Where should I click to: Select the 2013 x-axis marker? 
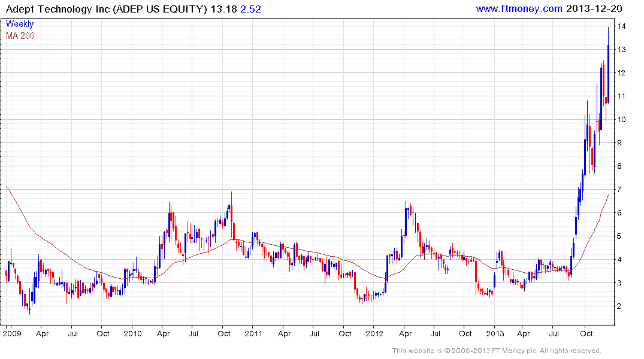click(495, 333)
